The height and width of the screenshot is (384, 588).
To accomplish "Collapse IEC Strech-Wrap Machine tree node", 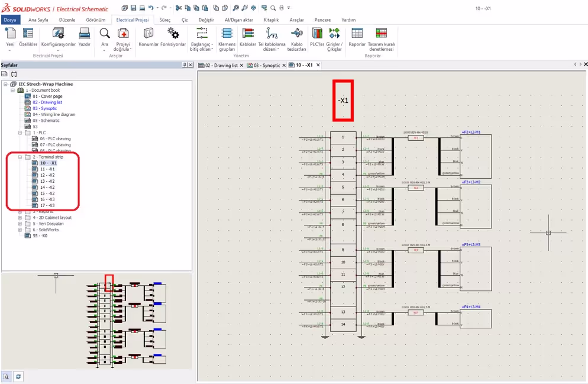I will click(x=6, y=84).
